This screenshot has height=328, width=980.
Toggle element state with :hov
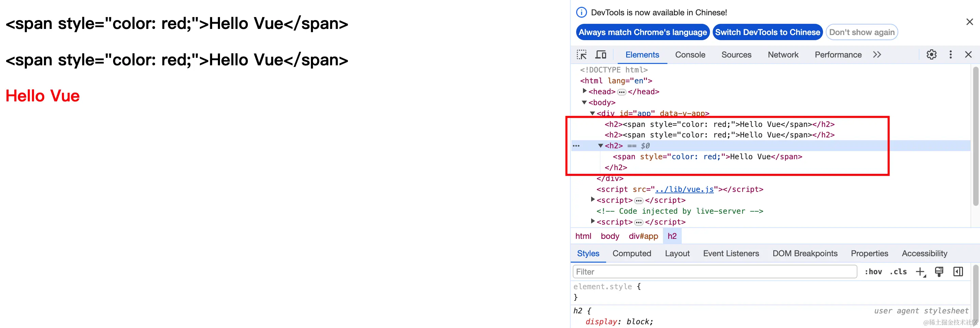coord(873,272)
